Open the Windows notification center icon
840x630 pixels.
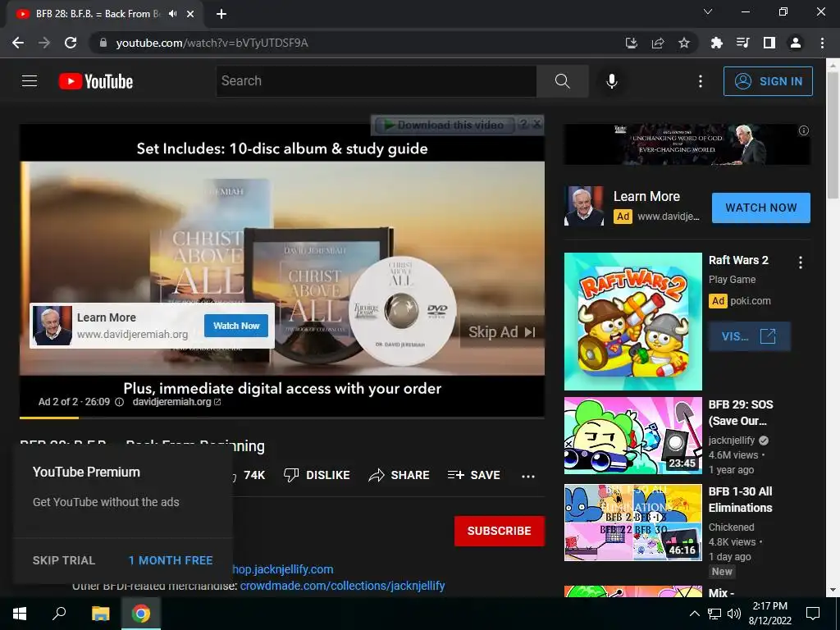click(813, 614)
